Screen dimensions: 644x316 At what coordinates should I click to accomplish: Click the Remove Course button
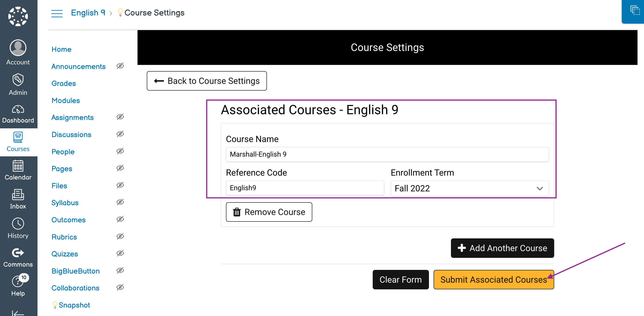pyautogui.click(x=269, y=212)
